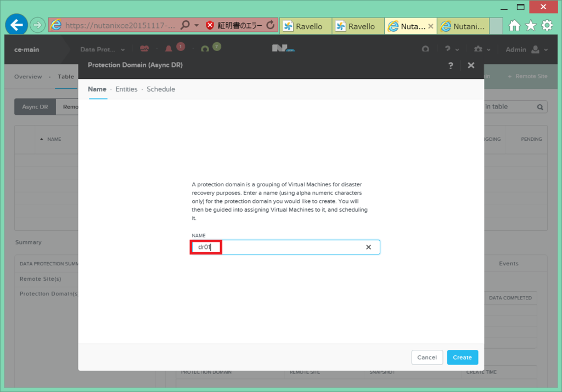Click the 'Summary' section label
The image size is (562, 392).
point(29,242)
